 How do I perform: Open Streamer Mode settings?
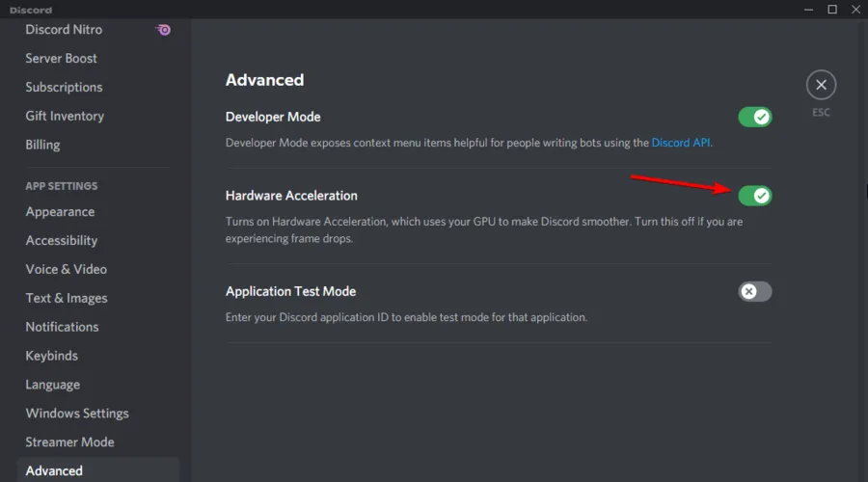pyautogui.click(x=69, y=442)
